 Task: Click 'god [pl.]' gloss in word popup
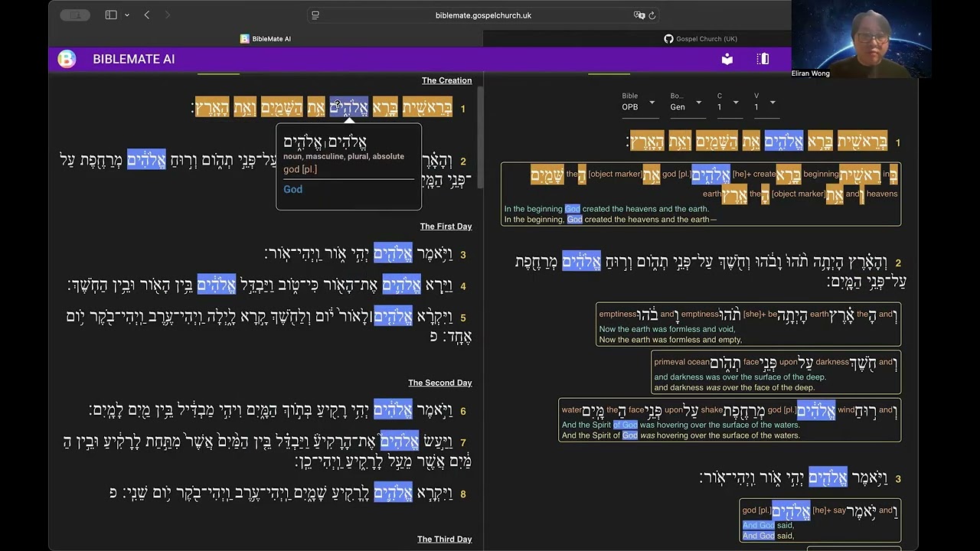pyautogui.click(x=300, y=169)
